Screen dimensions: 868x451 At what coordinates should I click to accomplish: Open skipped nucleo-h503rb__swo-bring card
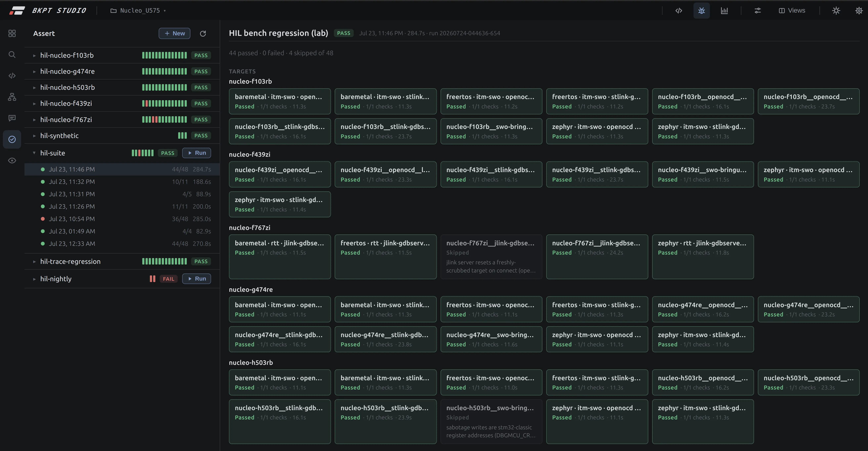[491, 421]
